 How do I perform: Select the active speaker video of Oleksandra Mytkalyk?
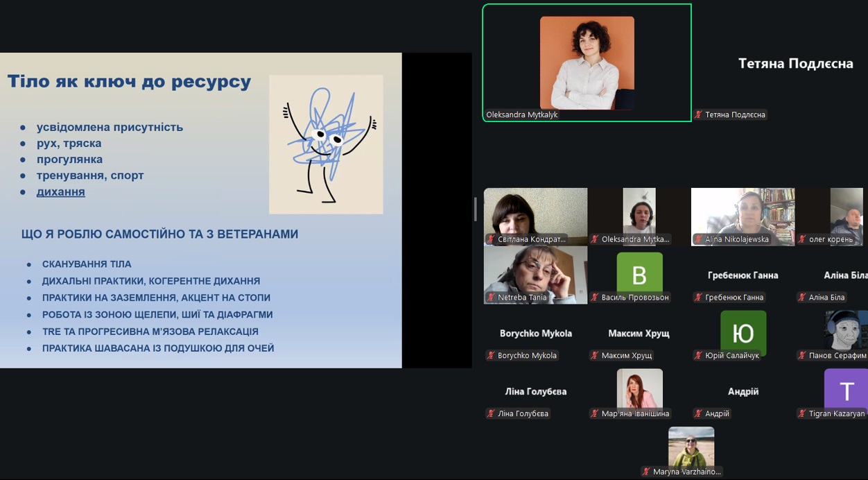click(x=587, y=62)
